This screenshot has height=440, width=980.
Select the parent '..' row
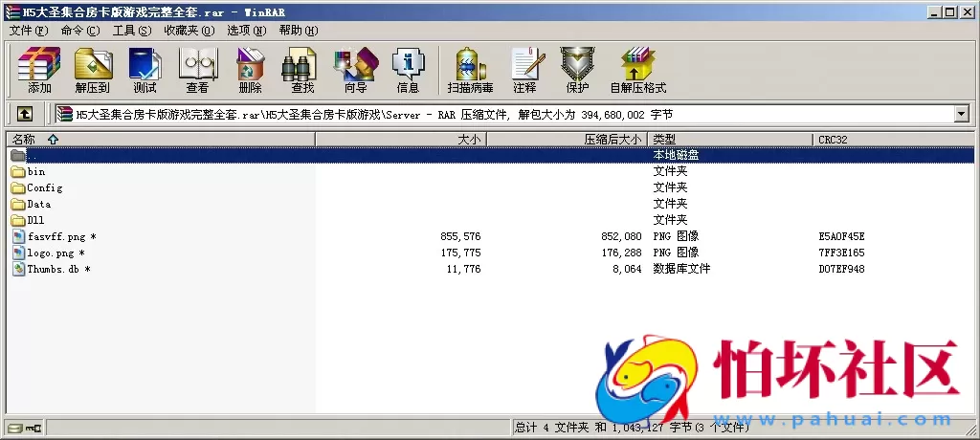click(490, 155)
